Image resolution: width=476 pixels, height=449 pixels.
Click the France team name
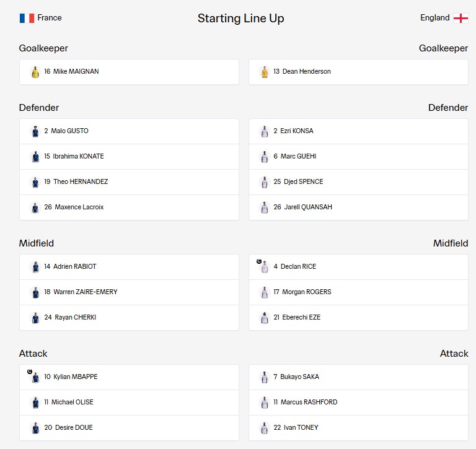click(50, 18)
